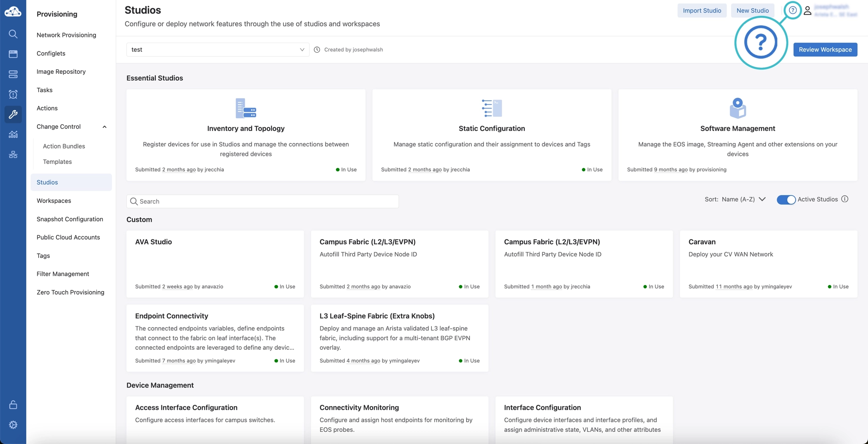
Task: Open Settings using the gear icon
Action: point(13,425)
